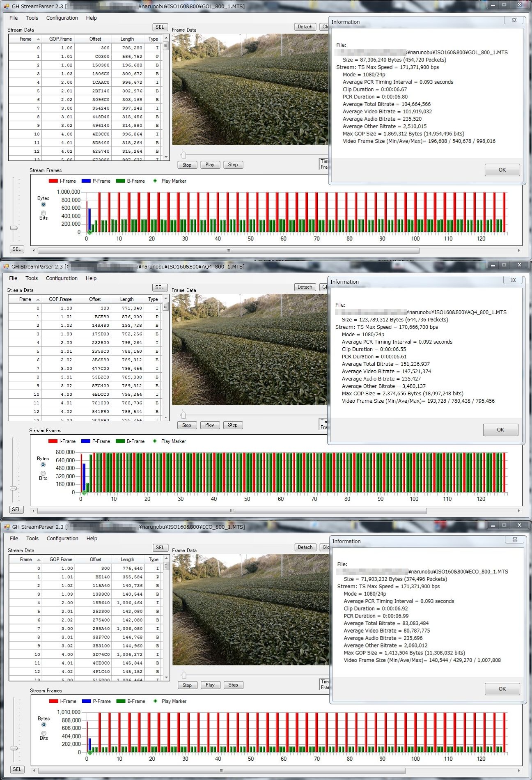Select the Bits radio button in the ECO_800_1 window
Screen dimensions: 532x780
pyautogui.click(x=44, y=733)
